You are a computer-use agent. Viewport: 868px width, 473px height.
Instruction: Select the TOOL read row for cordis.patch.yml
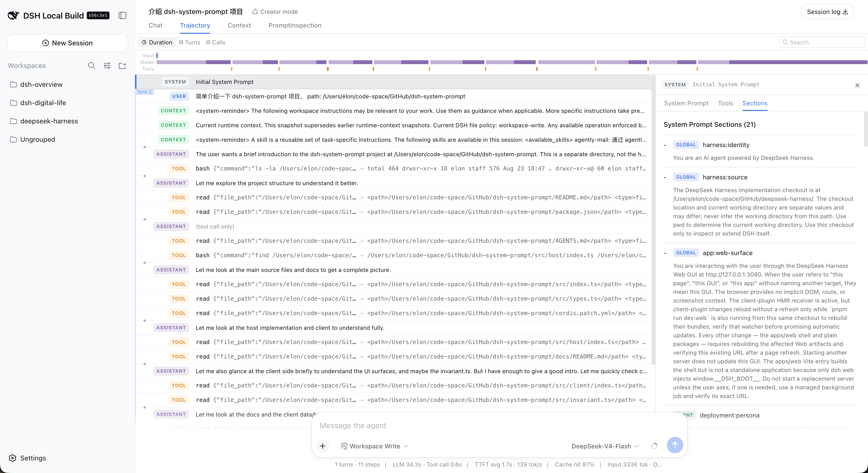(393, 313)
